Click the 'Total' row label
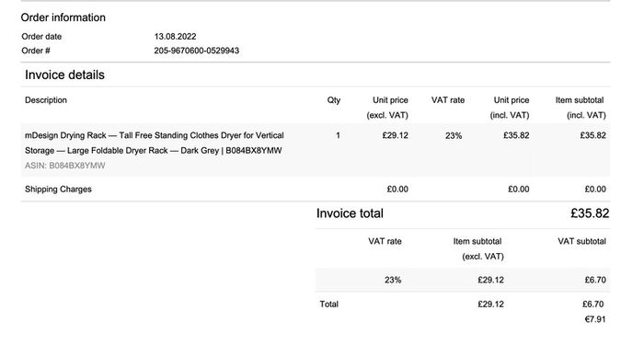The image size is (644, 345). click(x=329, y=305)
